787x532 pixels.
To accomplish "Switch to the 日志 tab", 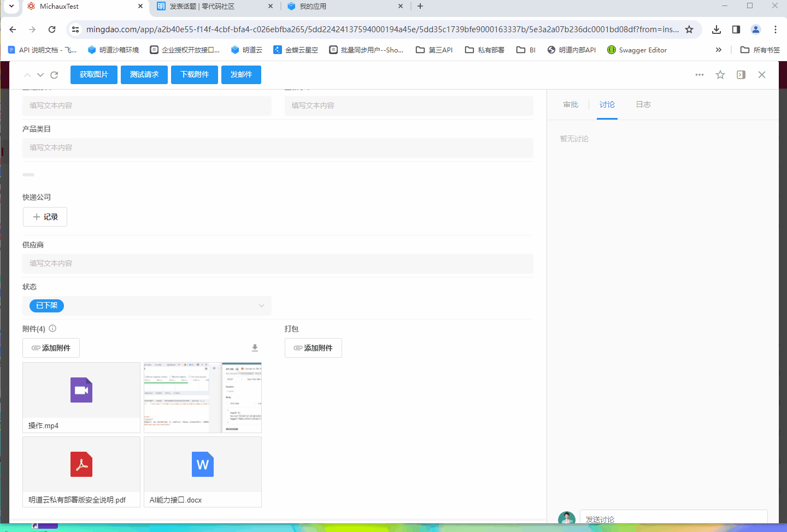I will [643, 104].
